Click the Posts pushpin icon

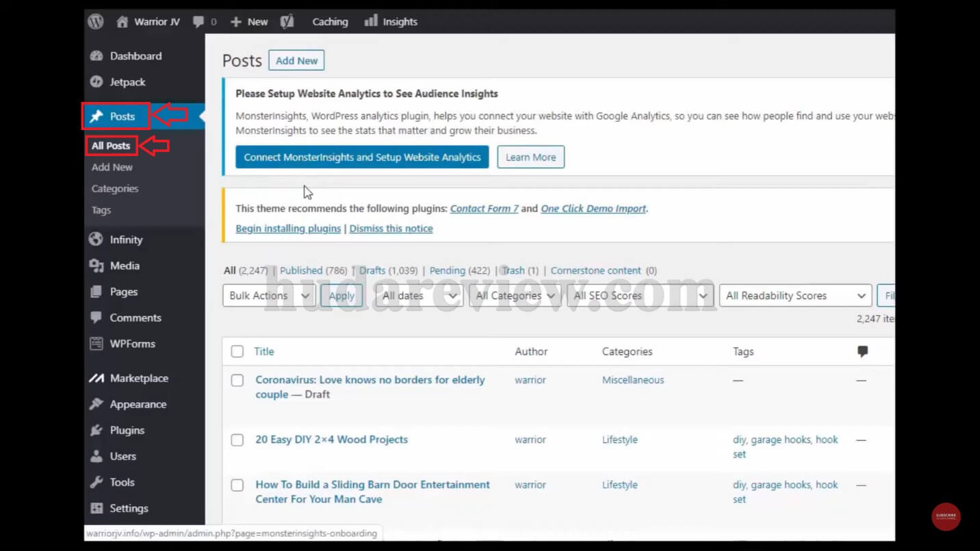tap(96, 116)
